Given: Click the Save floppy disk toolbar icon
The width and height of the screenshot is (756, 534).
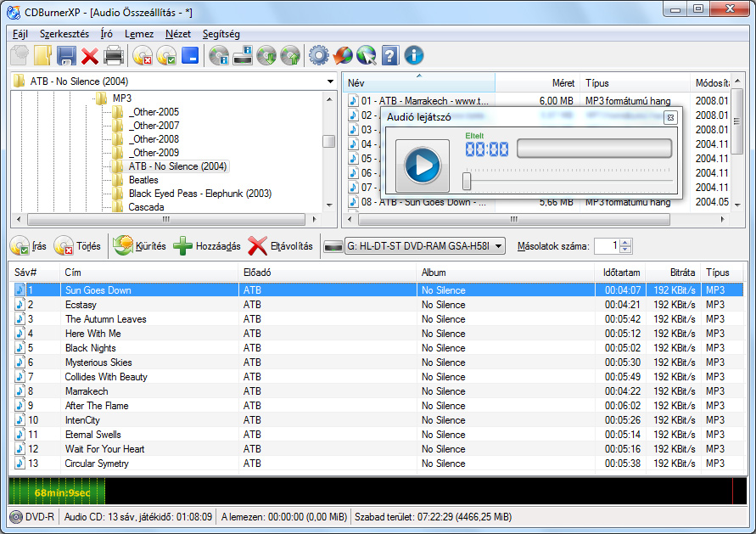Looking at the screenshot, I should click(67, 56).
